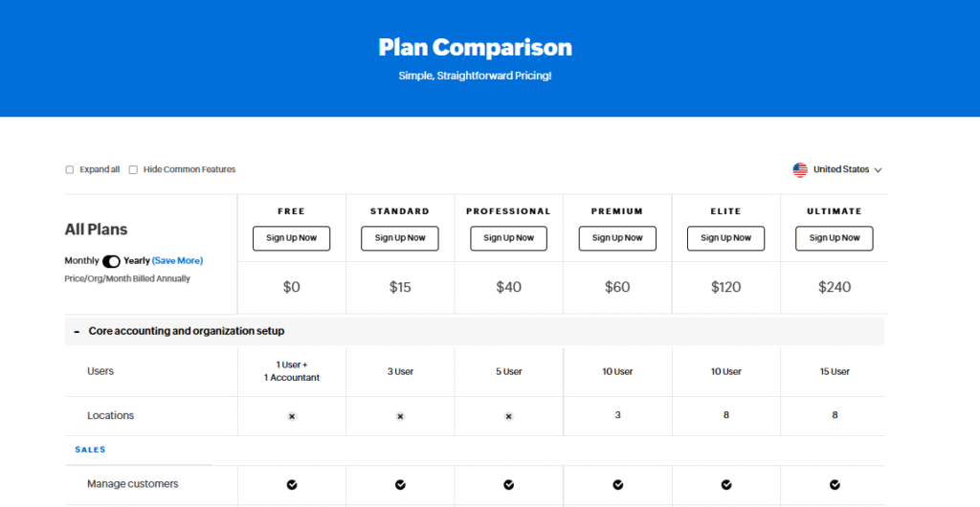Click the Free plan Locations cross icon
980x507 pixels.
pyautogui.click(x=291, y=416)
